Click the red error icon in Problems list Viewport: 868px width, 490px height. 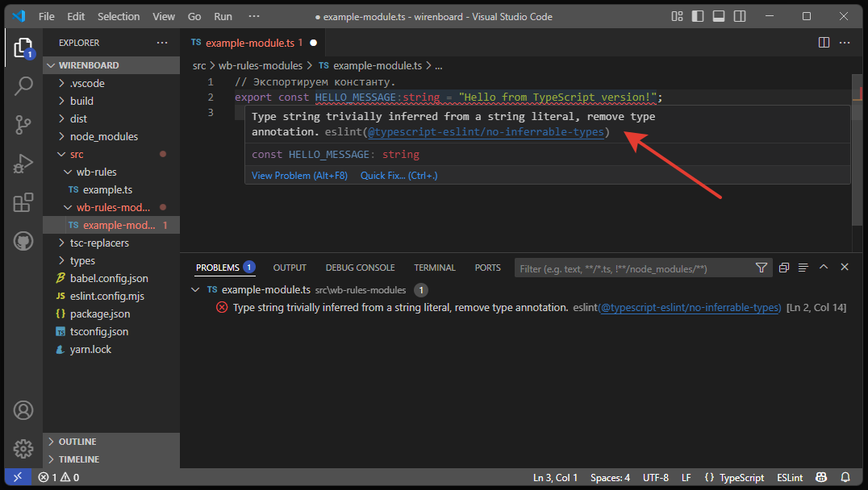(221, 308)
